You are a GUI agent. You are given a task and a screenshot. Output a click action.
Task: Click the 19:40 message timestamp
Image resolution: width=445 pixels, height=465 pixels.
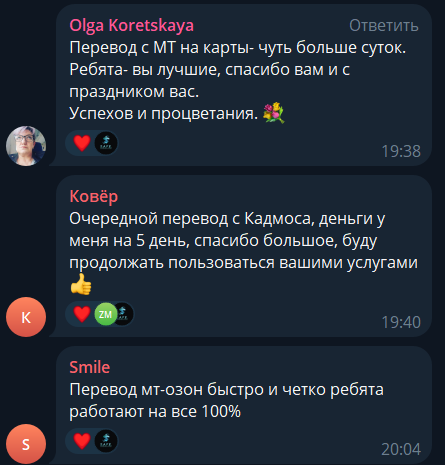[x=401, y=322]
